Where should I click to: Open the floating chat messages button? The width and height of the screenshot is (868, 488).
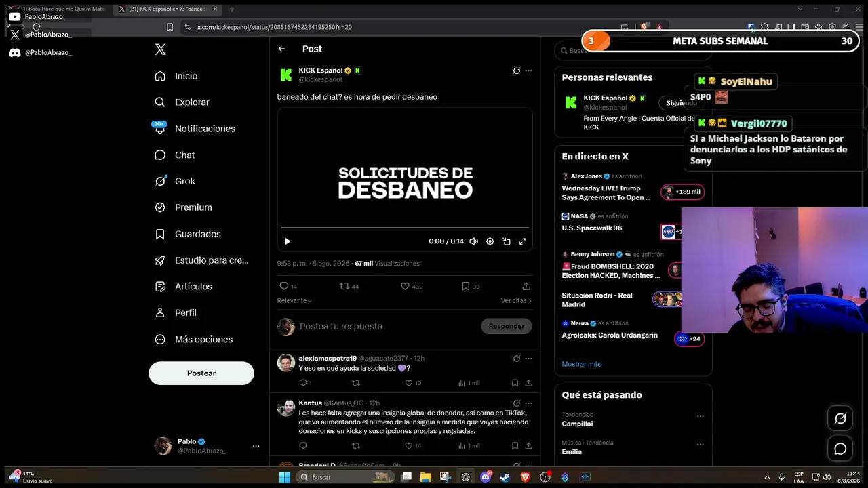point(840,449)
